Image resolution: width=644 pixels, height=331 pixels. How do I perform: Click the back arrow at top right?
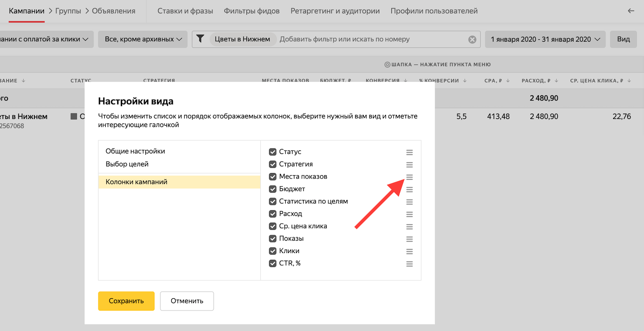coord(631,11)
